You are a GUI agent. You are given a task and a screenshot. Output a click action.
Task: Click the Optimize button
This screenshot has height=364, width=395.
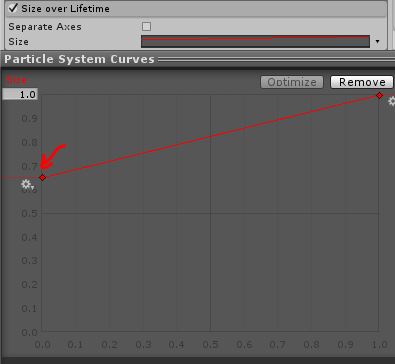[x=292, y=82]
